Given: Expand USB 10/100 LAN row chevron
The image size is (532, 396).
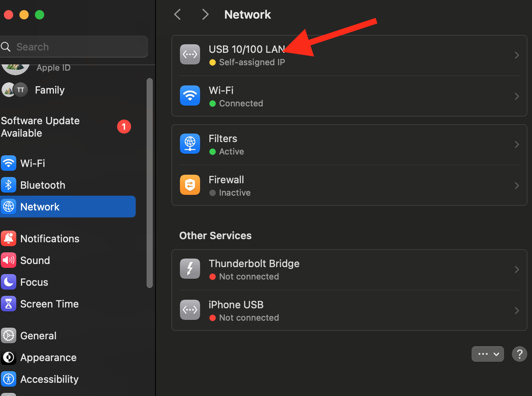Looking at the screenshot, I should (517, 55).
